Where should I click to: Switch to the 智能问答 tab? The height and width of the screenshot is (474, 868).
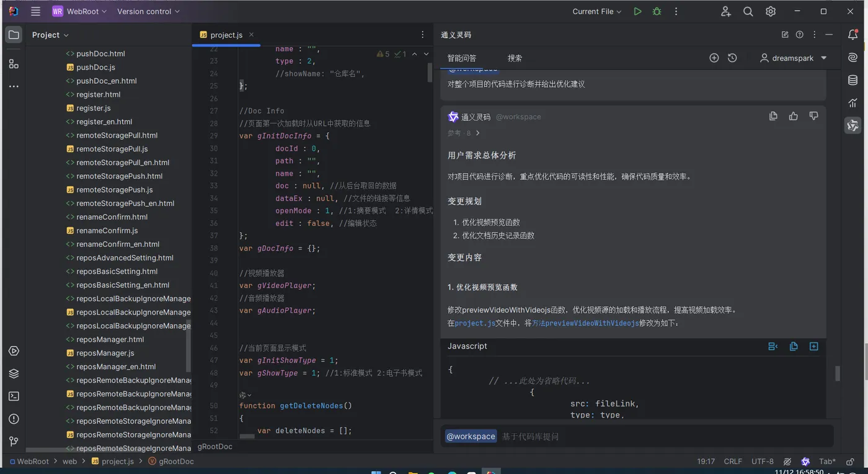[x=462, y=58]
